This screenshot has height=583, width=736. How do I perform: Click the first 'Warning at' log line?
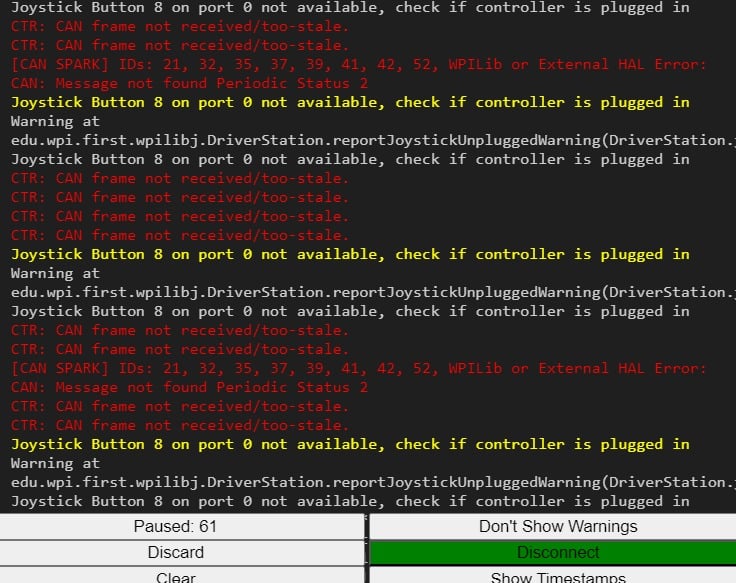coord(55,121)
